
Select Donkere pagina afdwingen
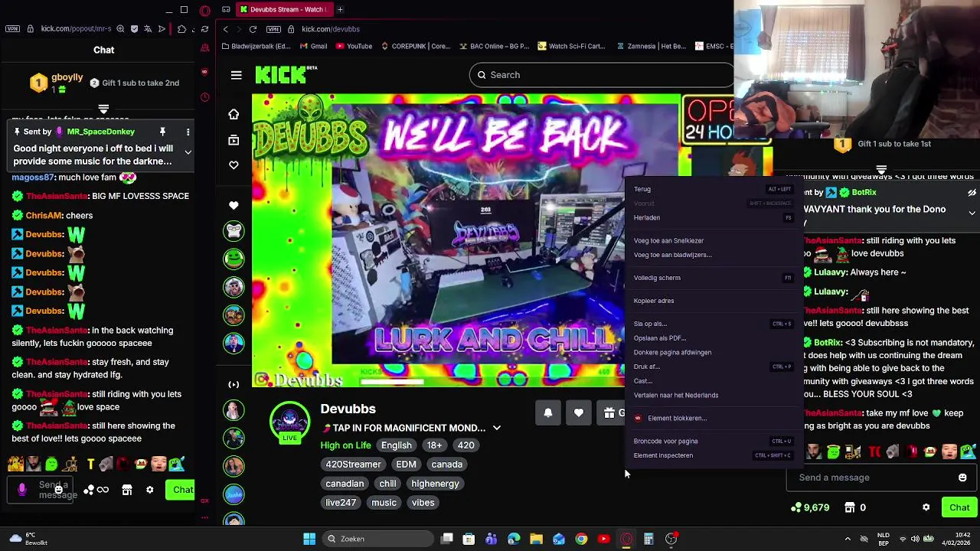coord(712,352)
